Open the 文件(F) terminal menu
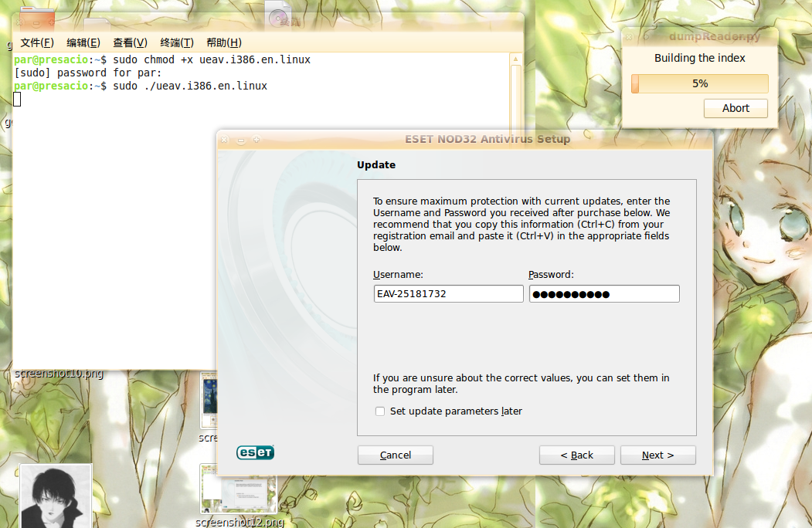Screen dimensions: 812x528 click(x=37, y=43)
